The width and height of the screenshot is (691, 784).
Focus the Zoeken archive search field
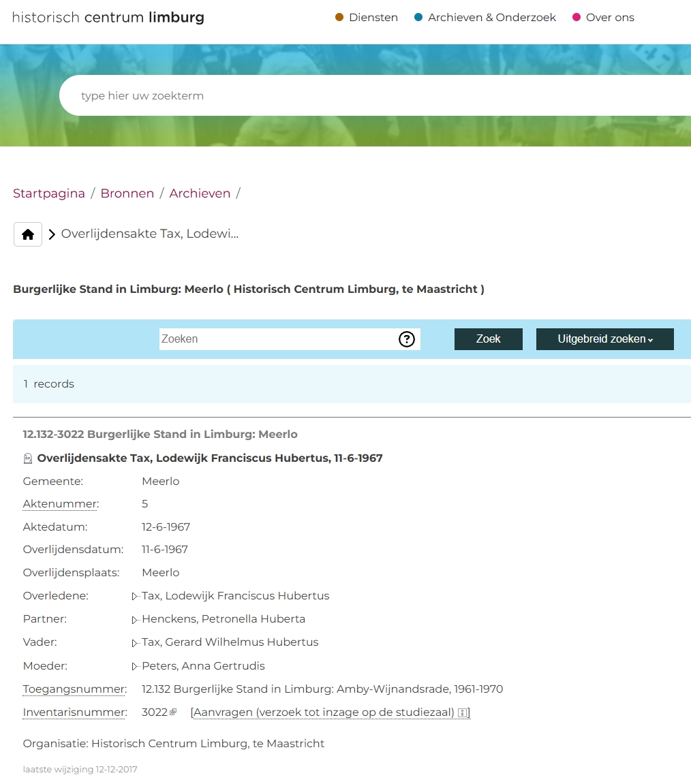pyautogui.click(x=277, y=339)
